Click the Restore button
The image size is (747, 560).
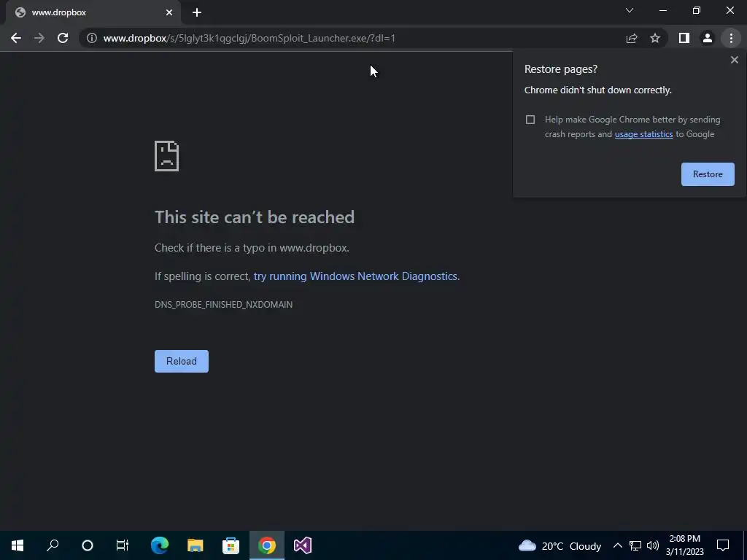point(708,174)
